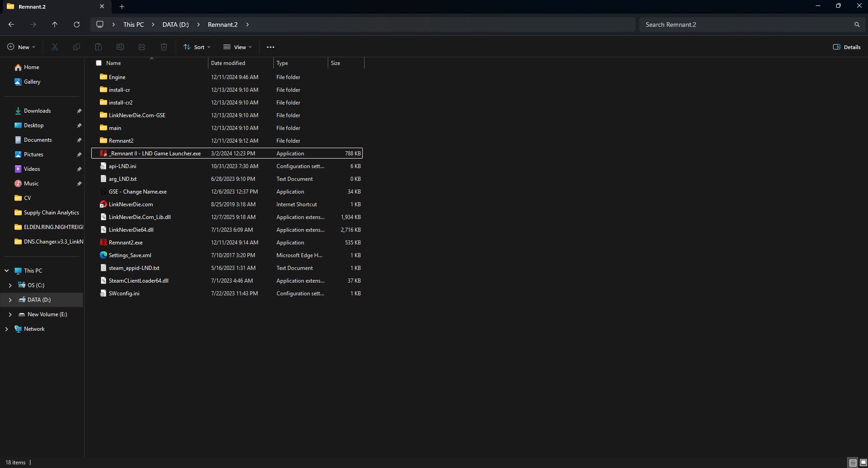868x468 pixels.
Task: Toggle the select all items checkbox
Action: [99, 63]
